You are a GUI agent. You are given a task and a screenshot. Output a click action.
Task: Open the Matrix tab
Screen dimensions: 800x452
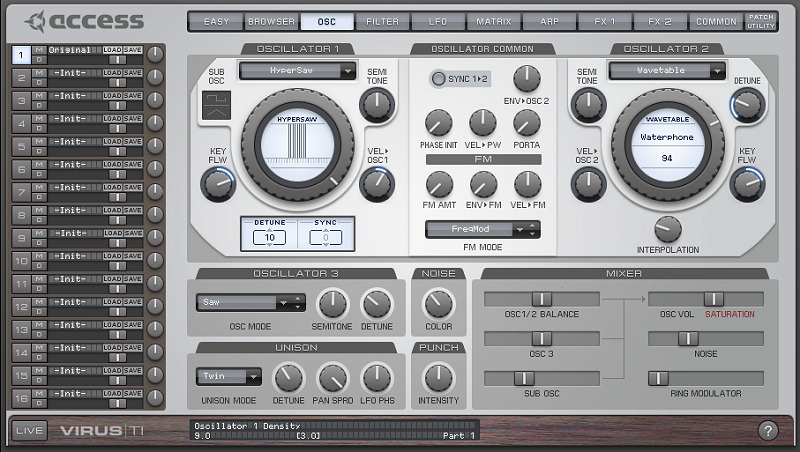pos(494,20)
